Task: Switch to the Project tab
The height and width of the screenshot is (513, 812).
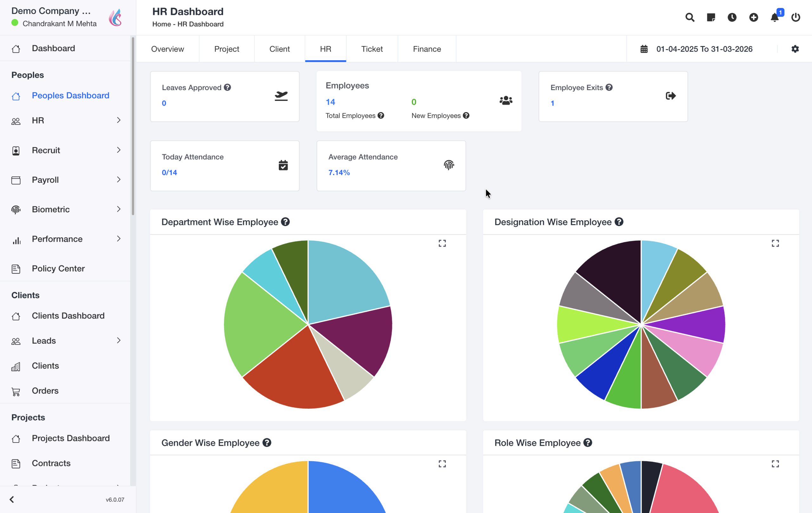Action: point(226,49)
